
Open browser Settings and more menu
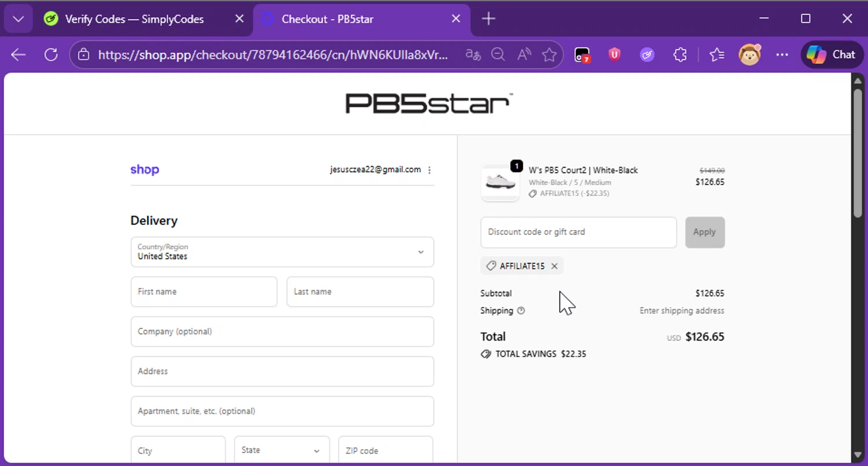pos(782,55)
